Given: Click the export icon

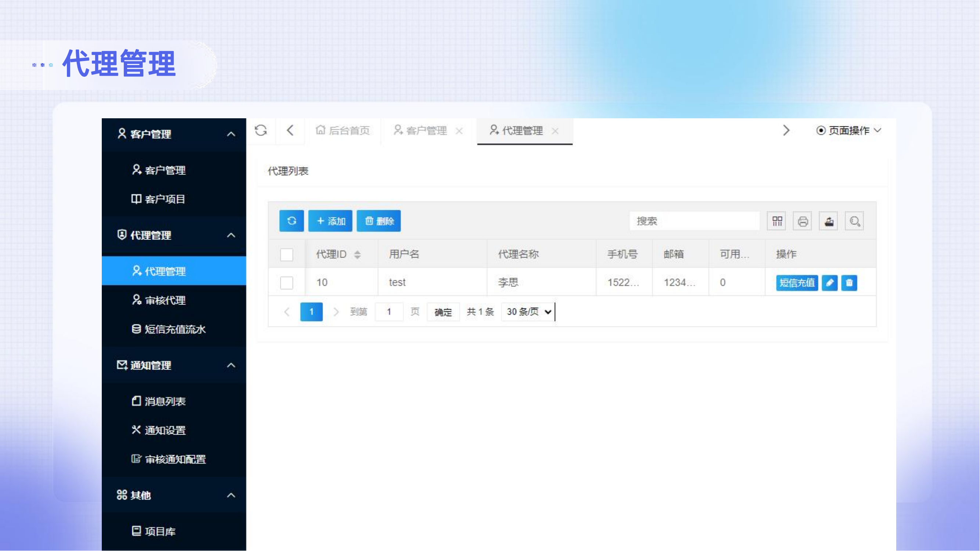Looking at the screenshot, I should (829, 221).
